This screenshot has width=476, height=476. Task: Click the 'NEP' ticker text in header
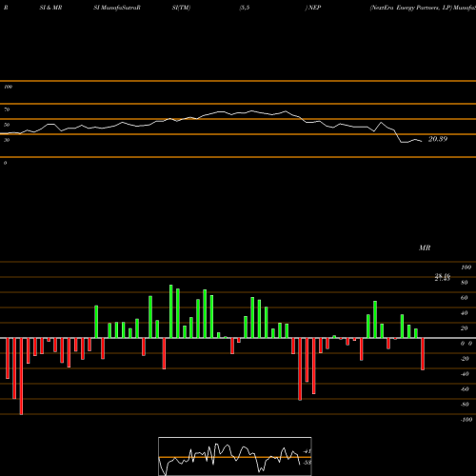[314, 8]
